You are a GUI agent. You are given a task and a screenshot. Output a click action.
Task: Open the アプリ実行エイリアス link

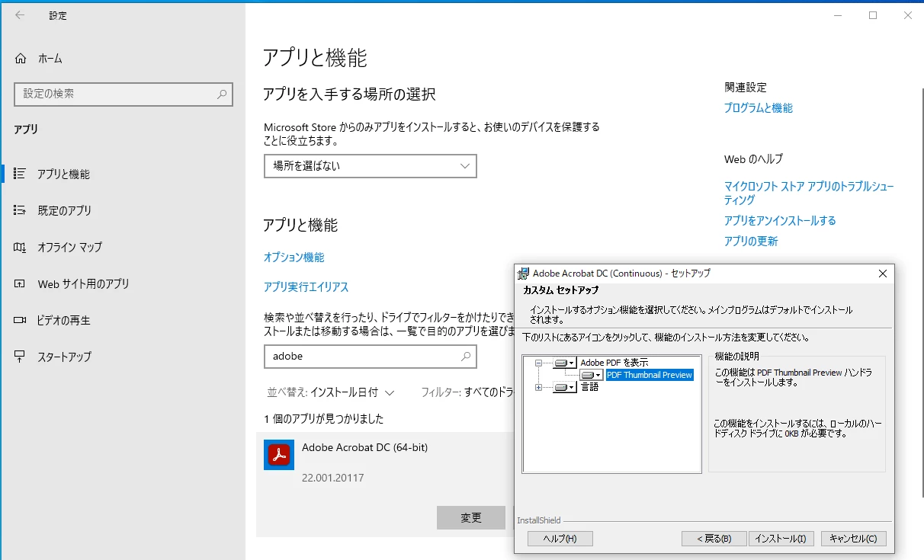click(x=306, y=287)
